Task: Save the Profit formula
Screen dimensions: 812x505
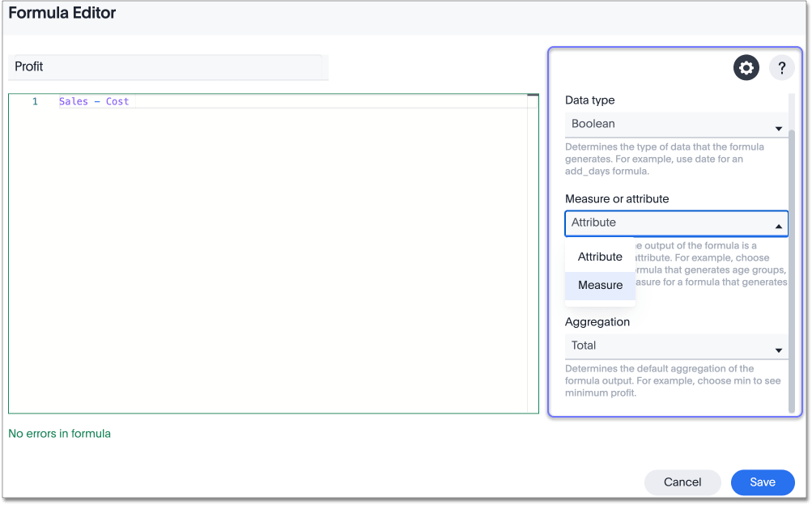Action: coord(762,482)
